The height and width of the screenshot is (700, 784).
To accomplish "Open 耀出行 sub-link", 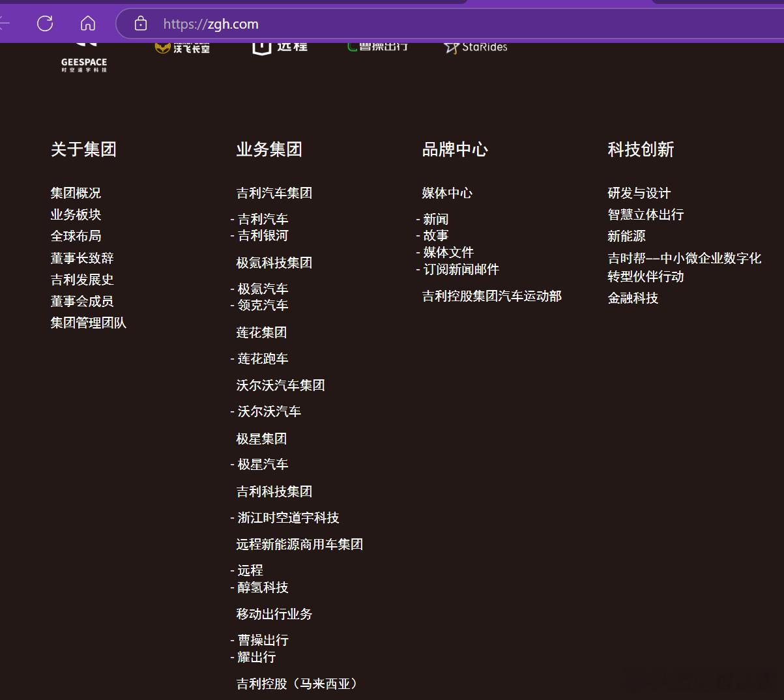I will click(257, 657).
